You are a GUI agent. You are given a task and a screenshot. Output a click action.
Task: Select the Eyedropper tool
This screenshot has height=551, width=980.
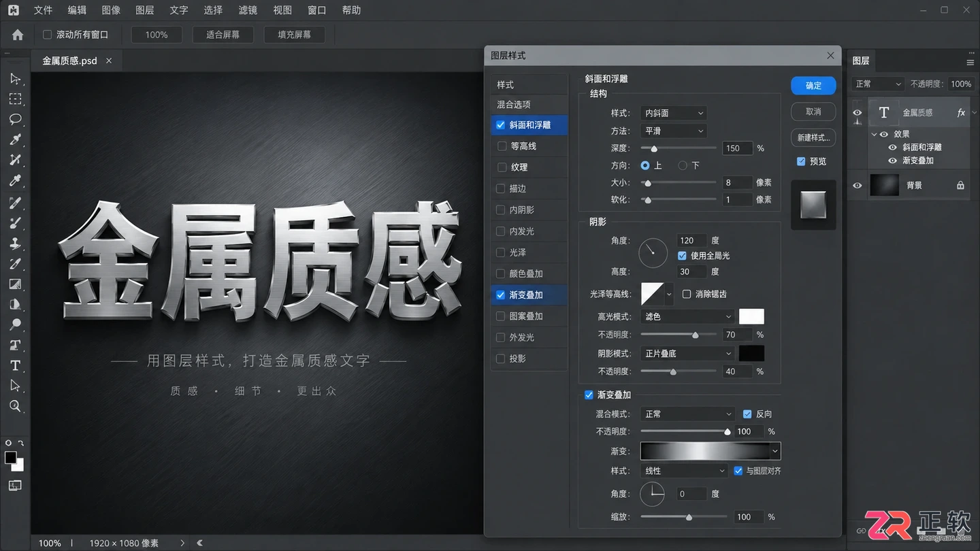[x=15, y=181]
